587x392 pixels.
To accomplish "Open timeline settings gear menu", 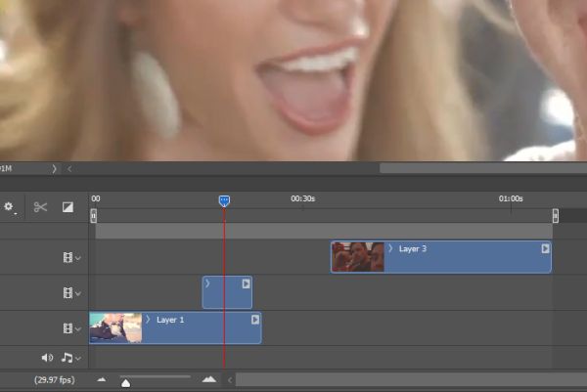I will click(9, 207).
